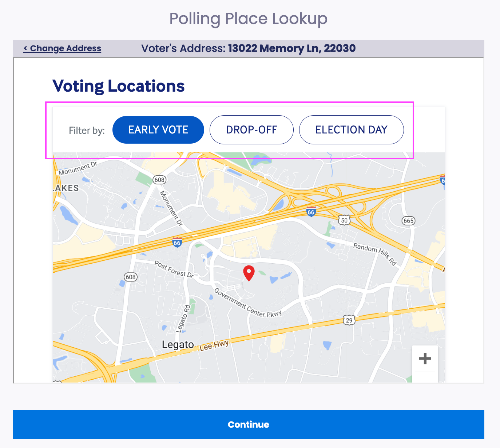Zoom in with the plus map button
The height and width of the screenshot is (448, 500).
pyautogui.click(x=425, y=359)
